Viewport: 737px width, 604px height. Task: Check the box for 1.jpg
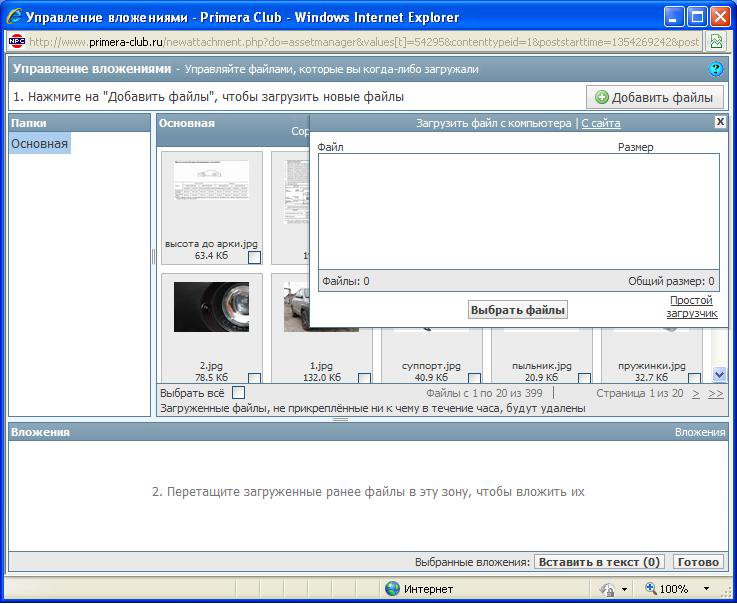364,378
